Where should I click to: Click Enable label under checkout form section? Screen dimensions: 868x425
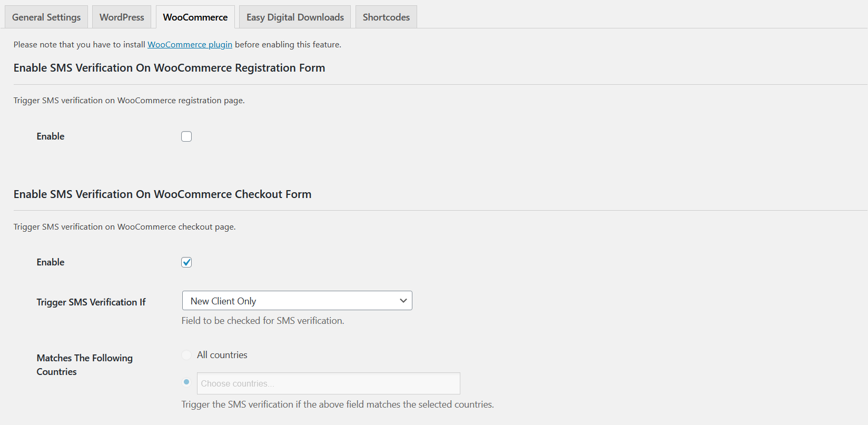pos(51,262)
